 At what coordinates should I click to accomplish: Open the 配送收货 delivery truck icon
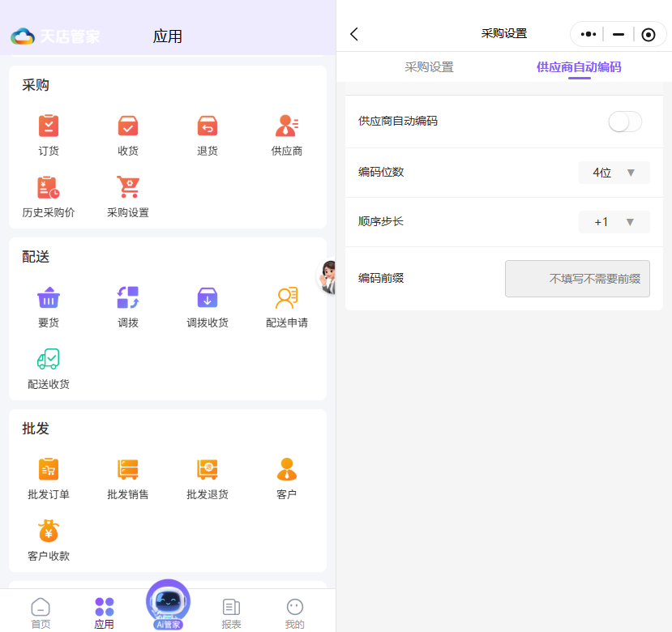click(x=49, y=360)
